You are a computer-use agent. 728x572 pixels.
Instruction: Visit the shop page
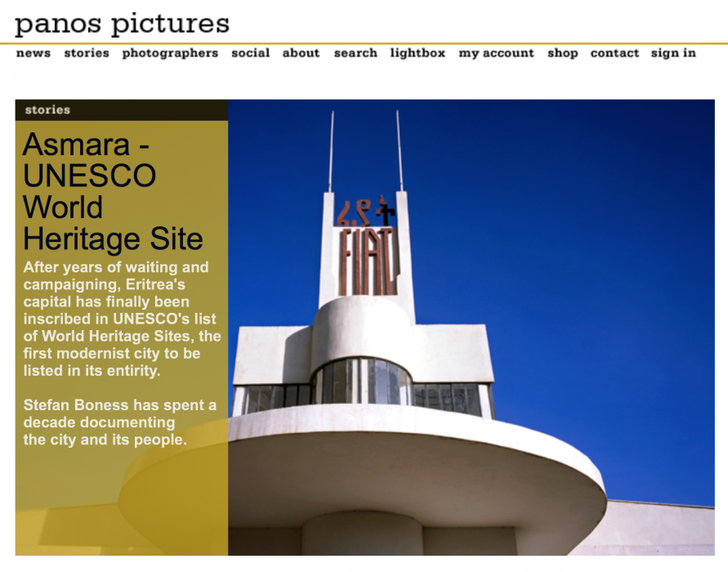[x=562, y=53]
